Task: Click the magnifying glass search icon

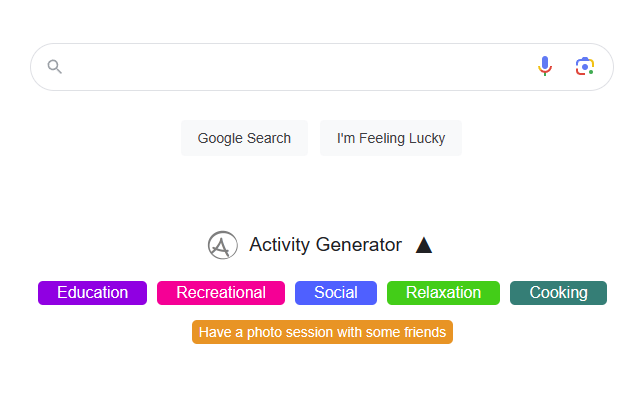Action: pyautogui.click(x=55, y=67)
